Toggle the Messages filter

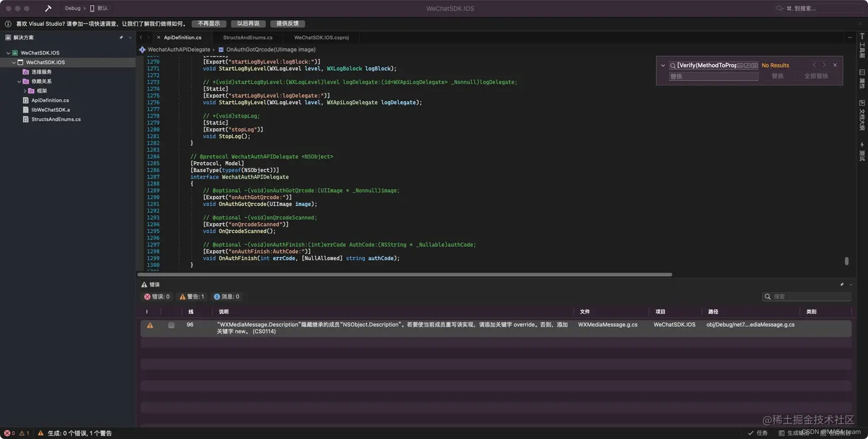[226, 297]
